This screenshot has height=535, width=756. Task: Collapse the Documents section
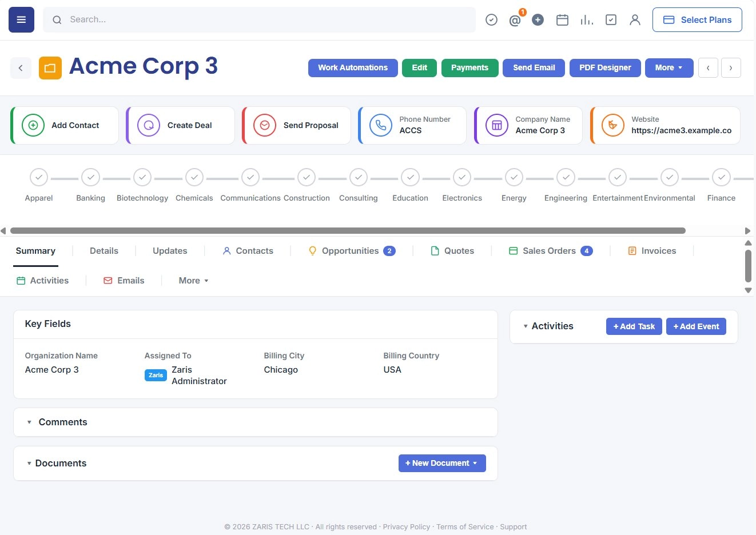pos(29,464)
